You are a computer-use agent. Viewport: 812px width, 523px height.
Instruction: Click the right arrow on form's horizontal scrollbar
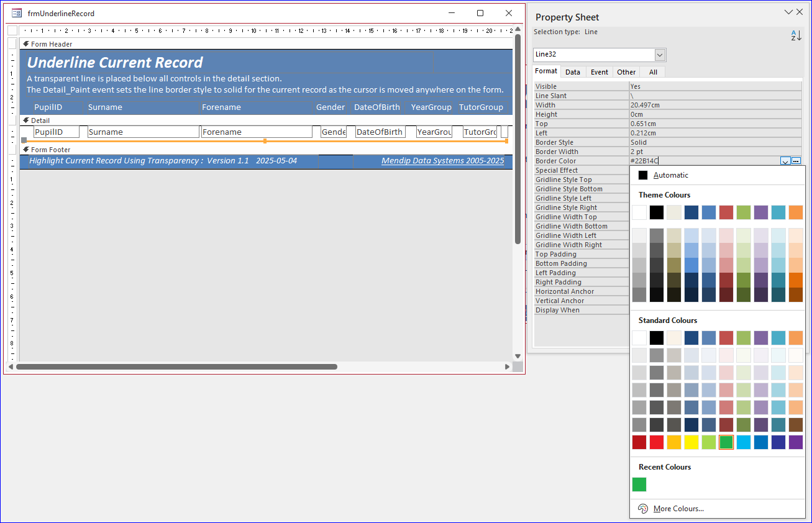pos(507,366)
